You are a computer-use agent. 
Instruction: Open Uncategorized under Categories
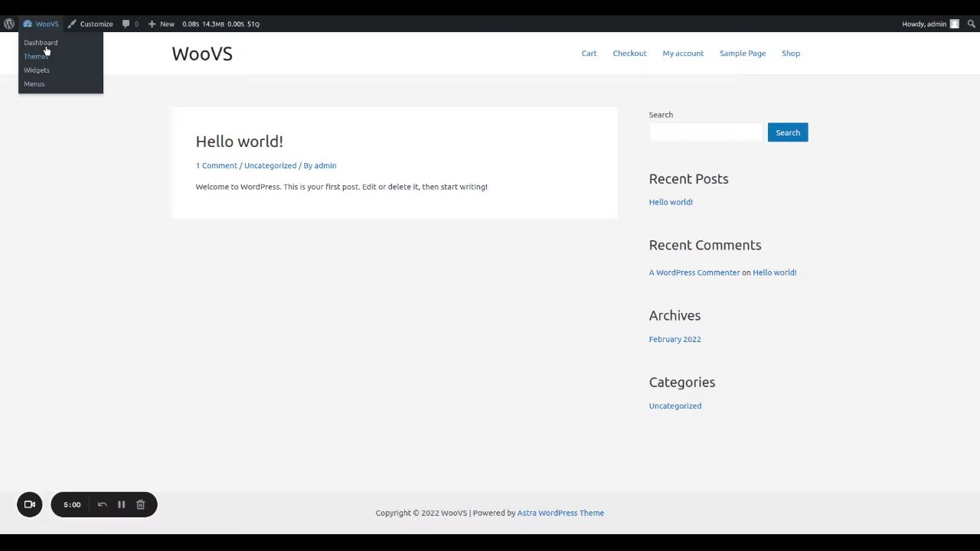[x=675, y=406]
